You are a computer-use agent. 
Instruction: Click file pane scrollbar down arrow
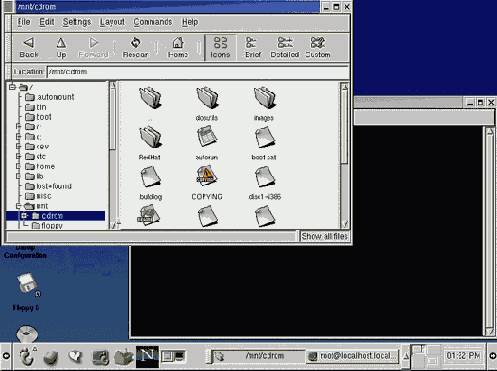[x=345, y=224]
